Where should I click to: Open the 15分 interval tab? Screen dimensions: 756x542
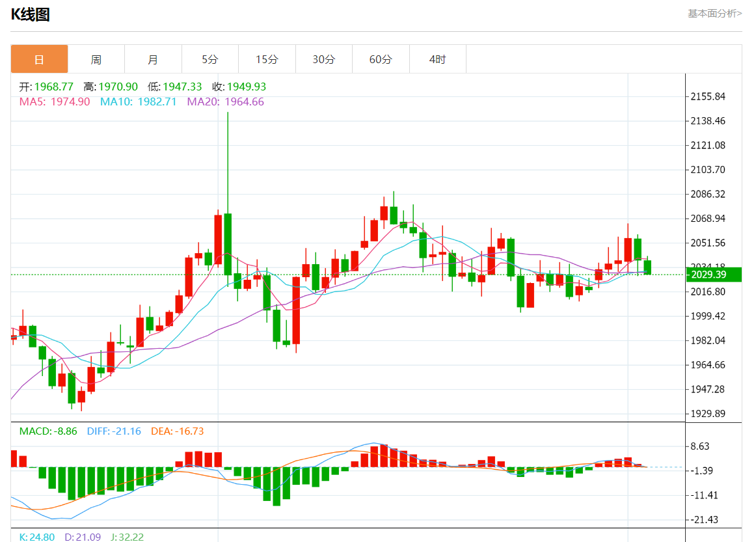click(x=267, y=59)
